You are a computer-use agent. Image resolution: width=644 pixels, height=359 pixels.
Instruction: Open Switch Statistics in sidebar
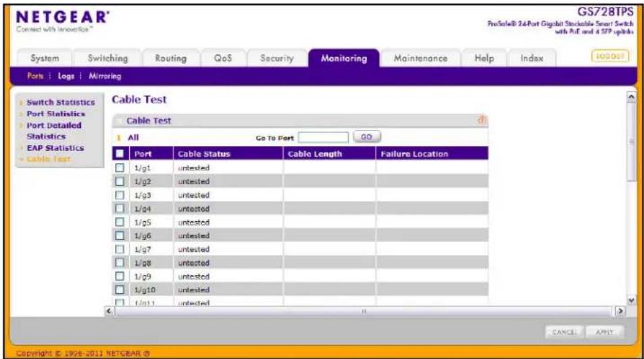61,102
